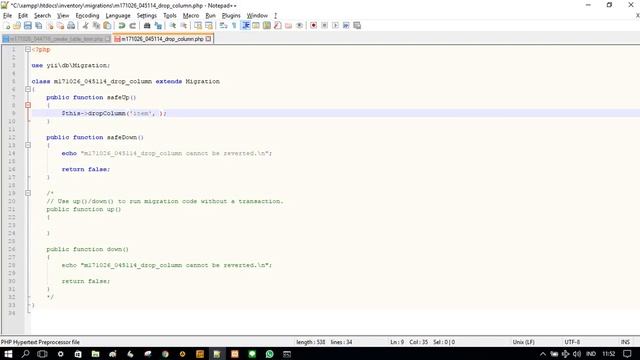The height and width of the screenshot is (360, 640).
Task: Toggle Word Wrap in the toolbar
Action: tap(223, 26)
